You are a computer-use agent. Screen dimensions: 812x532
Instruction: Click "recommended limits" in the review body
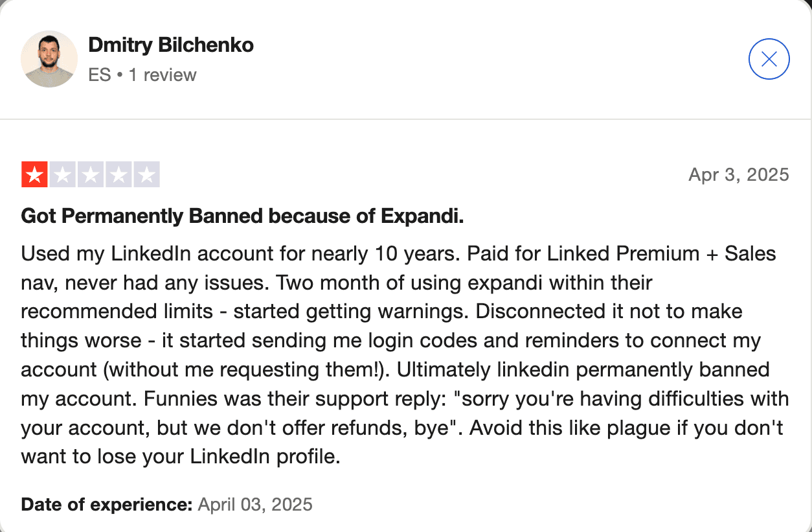pyautogui.click(x=117, y=312)
